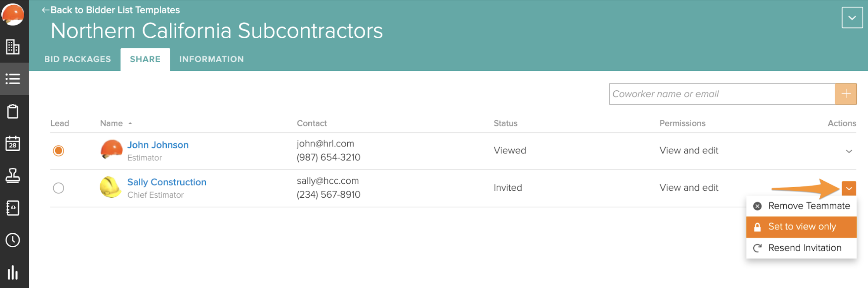Click the orange plus add coworker button

pyautogui.click(x=846, y=94)
